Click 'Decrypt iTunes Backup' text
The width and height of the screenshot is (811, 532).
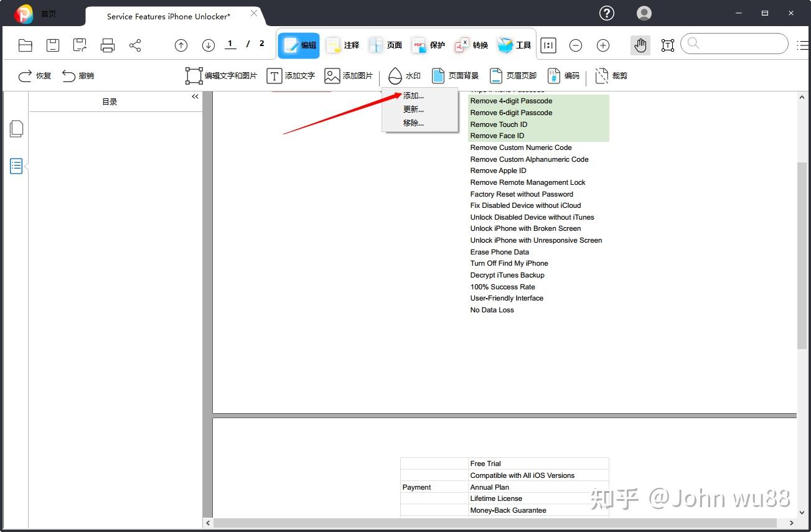507,275
